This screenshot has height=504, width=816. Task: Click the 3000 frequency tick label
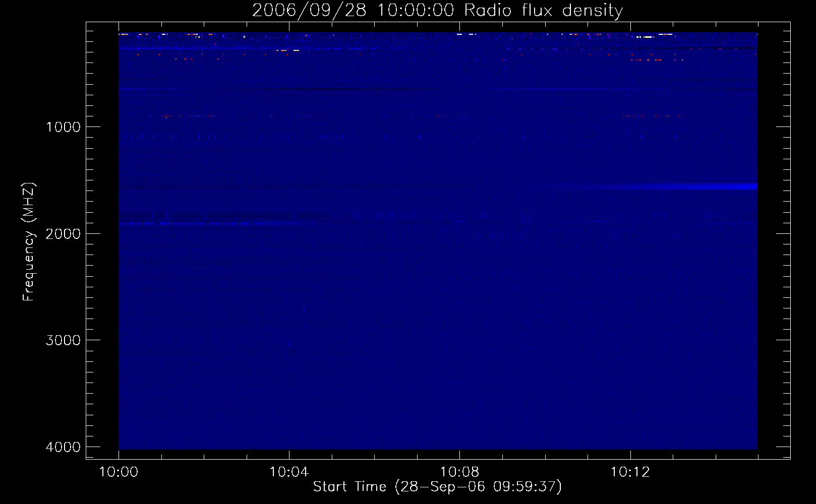point(63,340)
